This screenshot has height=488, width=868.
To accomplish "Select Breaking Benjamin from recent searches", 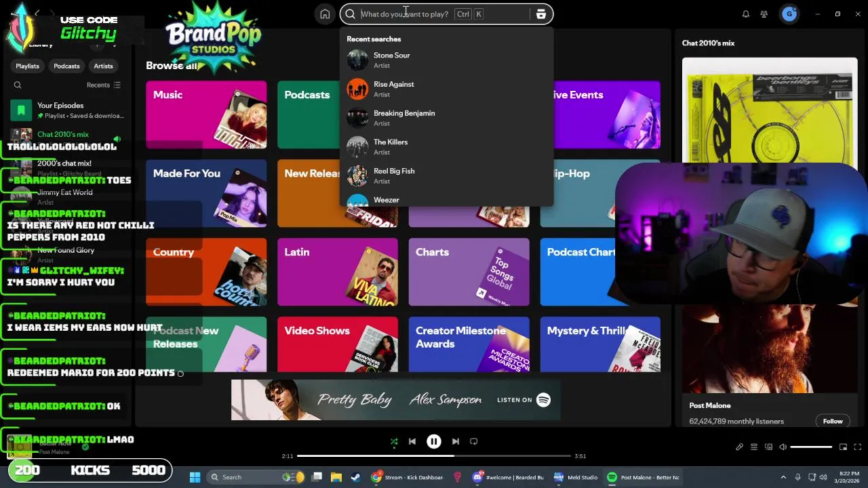I will [x=447, y=118].
